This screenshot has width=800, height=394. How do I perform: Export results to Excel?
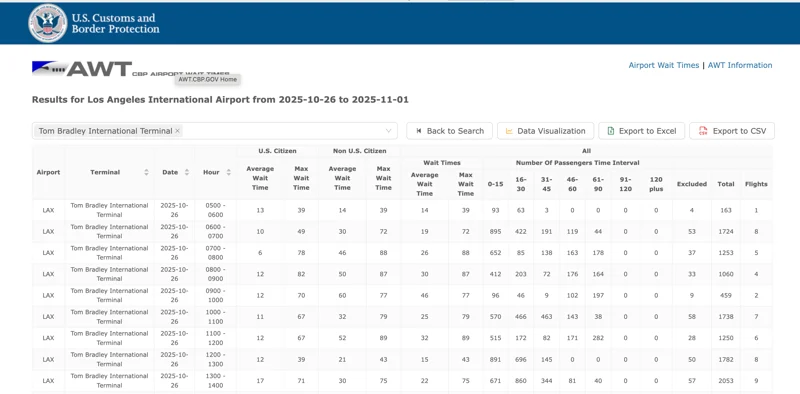point(642,131)
